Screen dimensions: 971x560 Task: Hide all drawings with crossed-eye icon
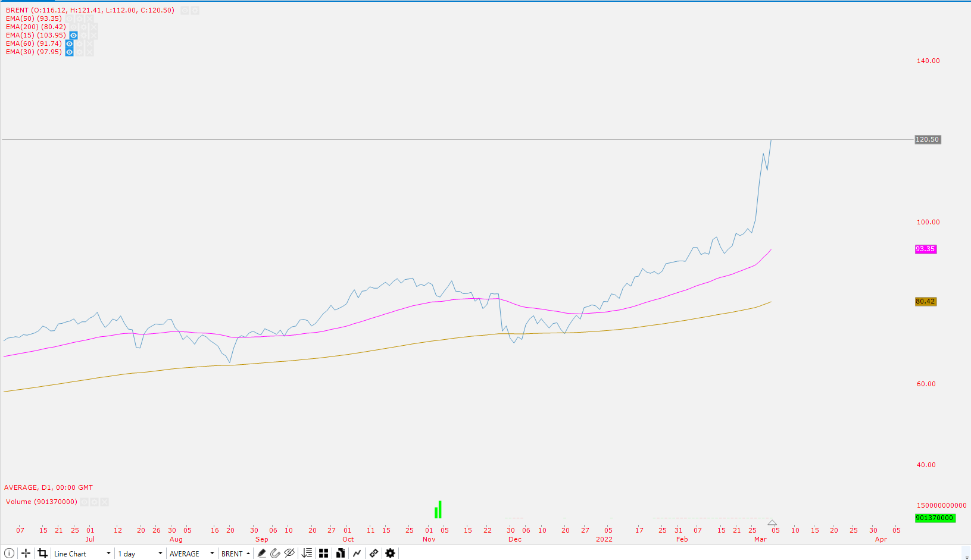point(289,553)
